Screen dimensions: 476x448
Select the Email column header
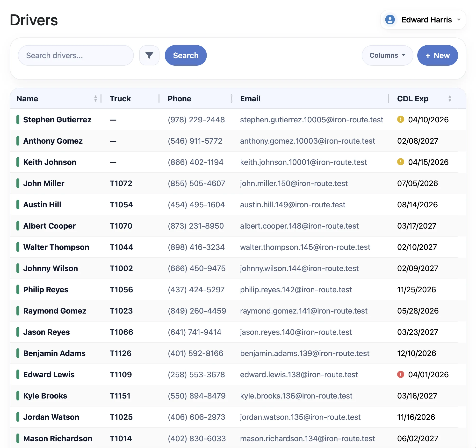pos(250,98)
